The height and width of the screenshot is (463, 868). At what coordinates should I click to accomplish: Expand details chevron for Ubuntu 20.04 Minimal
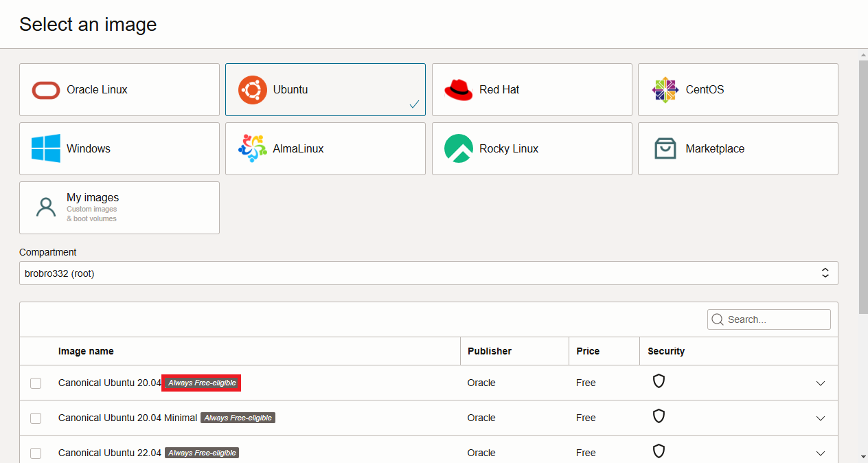coord(821,418)
